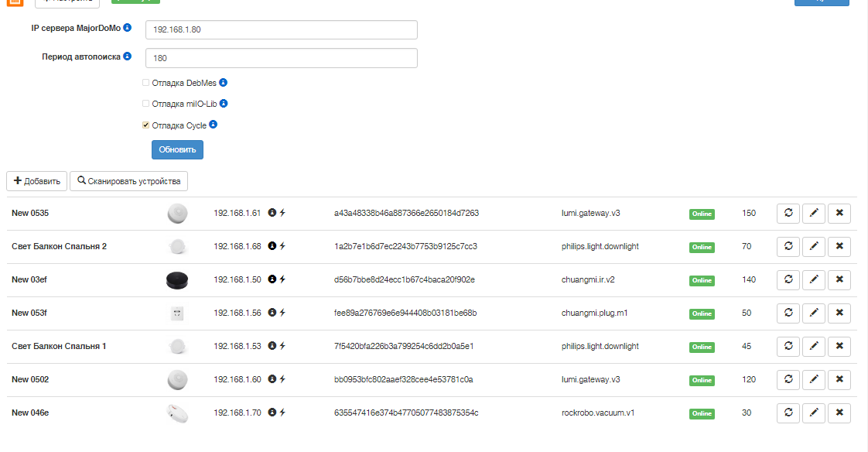Viewport: 868px width, 452px height.
Task: Click Сканировать устройства button
Action: tap(128, 181)
